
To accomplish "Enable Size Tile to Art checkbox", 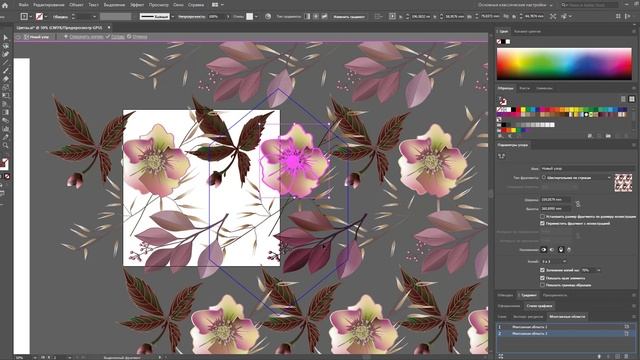I will tap(542, 216).
